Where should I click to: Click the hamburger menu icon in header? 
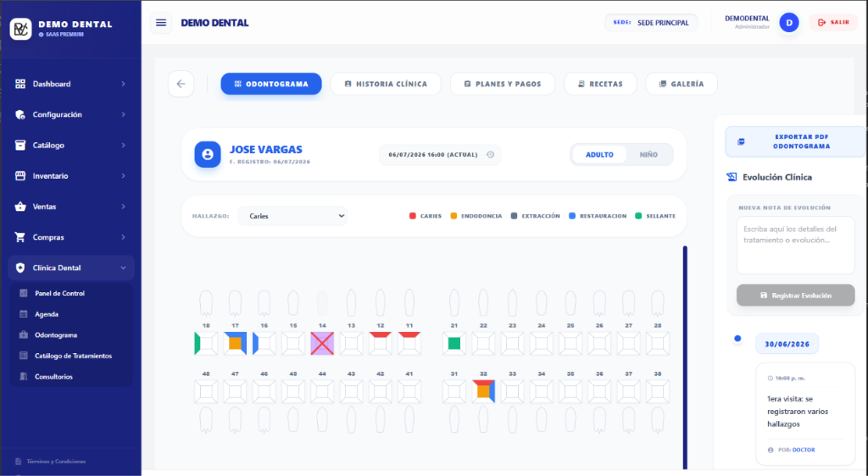click(x=161, y=23)
